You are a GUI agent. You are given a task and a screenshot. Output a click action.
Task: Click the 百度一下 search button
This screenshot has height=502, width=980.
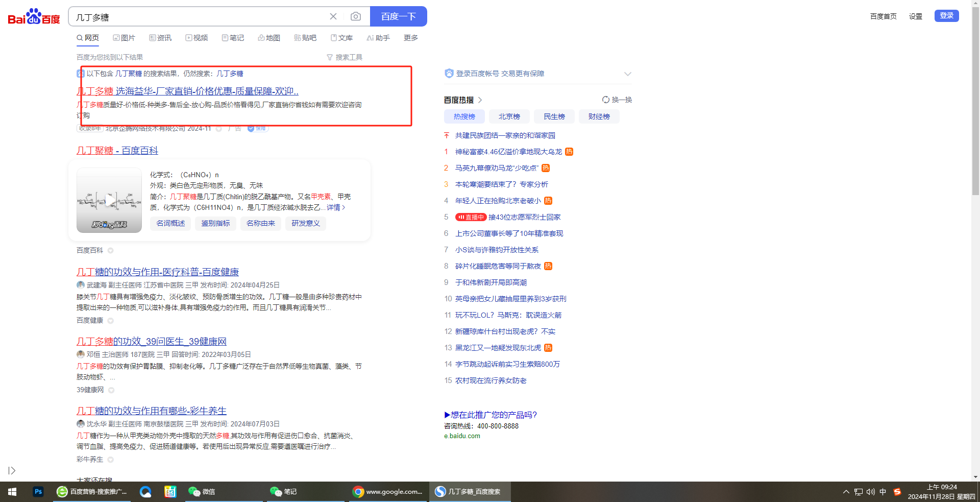pyautogui.click(x=398, y=16)
